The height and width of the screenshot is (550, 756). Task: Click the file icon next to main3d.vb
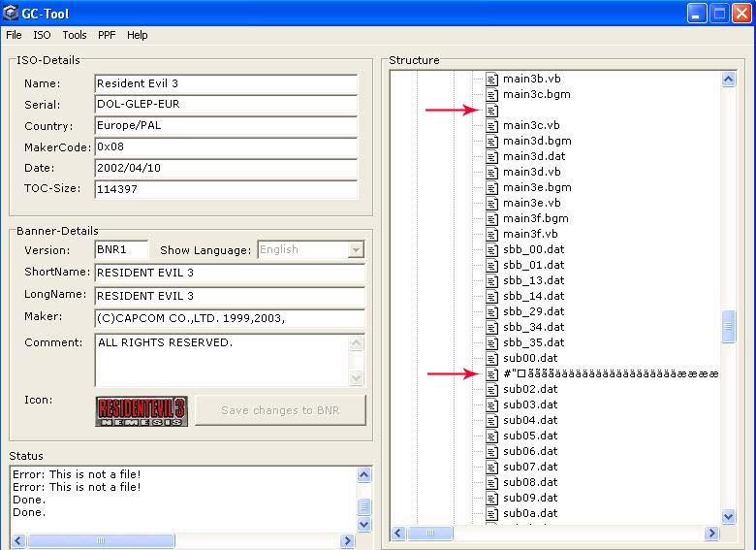point(491,173)
